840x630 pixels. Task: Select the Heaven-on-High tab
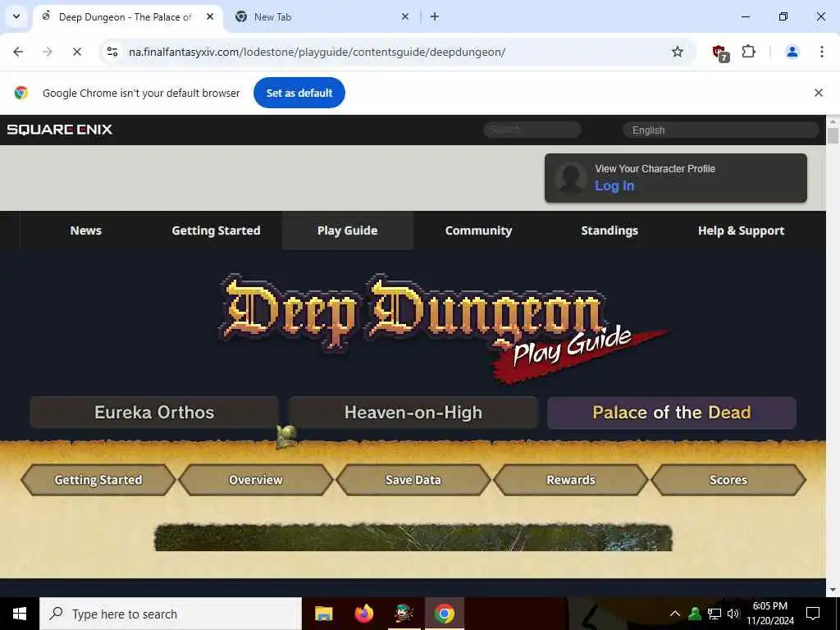click(413, 412)
